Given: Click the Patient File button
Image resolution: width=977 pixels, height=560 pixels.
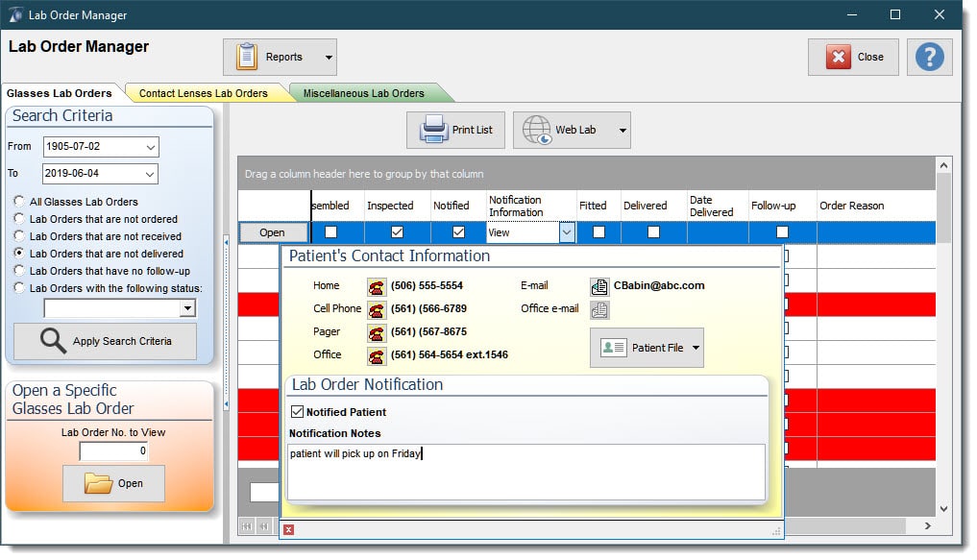Looking at the screenshot, I should [647, 348].
